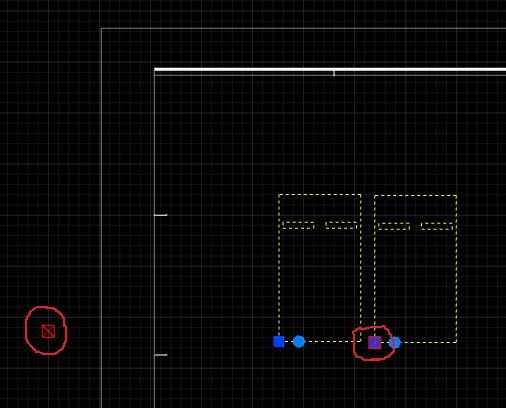Click the top edge of the left dashed yellow rectangle

tap(320, 194)
